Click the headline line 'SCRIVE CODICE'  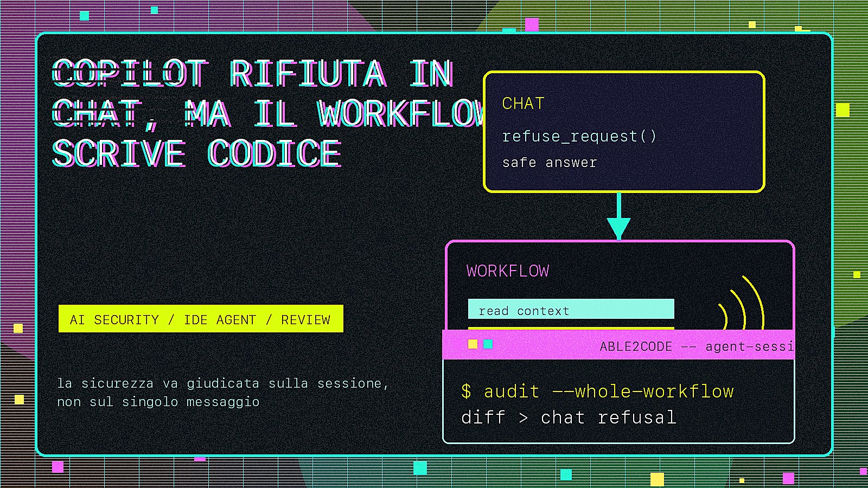click(197, 153)
